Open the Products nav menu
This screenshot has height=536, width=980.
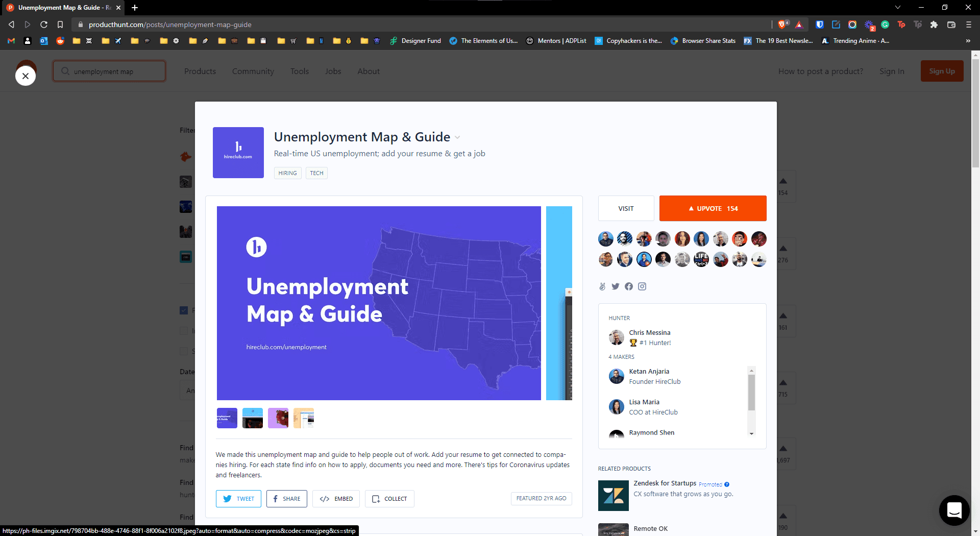coord(200,71)
